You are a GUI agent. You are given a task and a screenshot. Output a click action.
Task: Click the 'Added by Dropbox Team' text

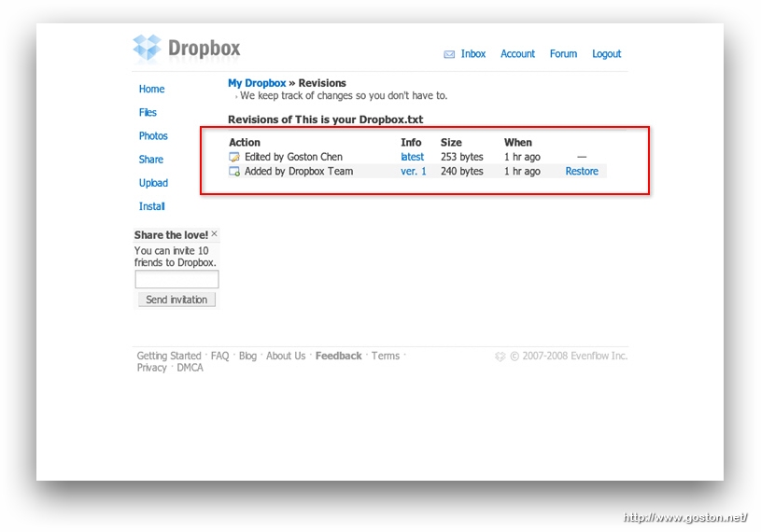click(299, 171)
